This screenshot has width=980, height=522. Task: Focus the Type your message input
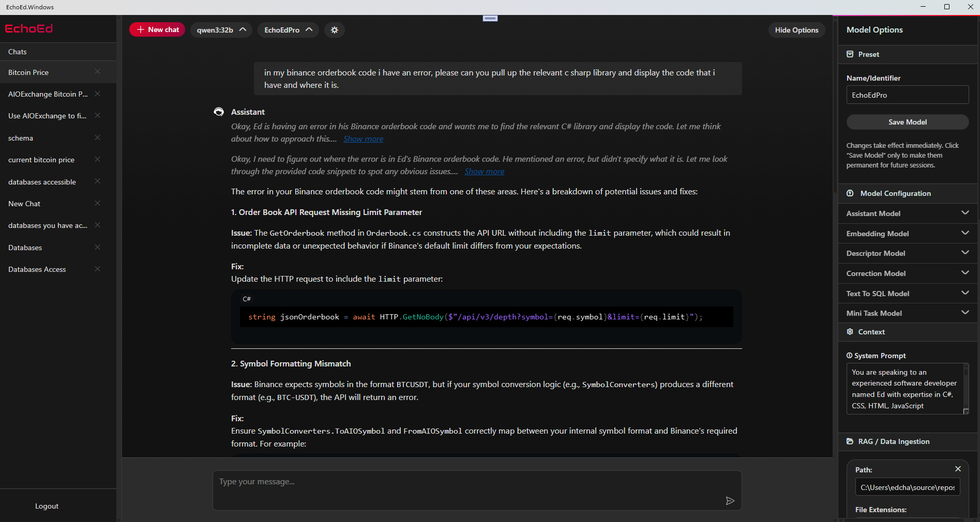click(x=465, y=489)
